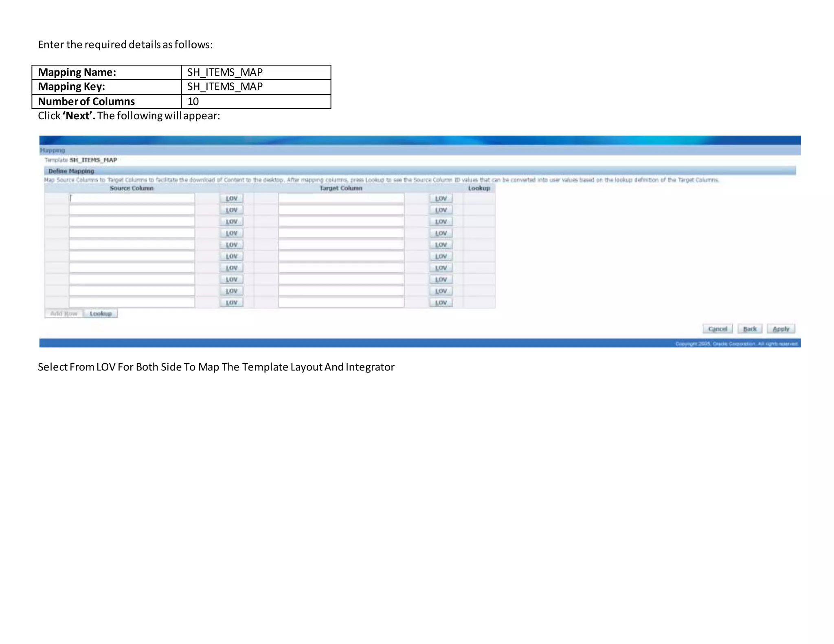834x644 pixels.
Task: Open LOV for first Source Column row
Action: [231, 198]
